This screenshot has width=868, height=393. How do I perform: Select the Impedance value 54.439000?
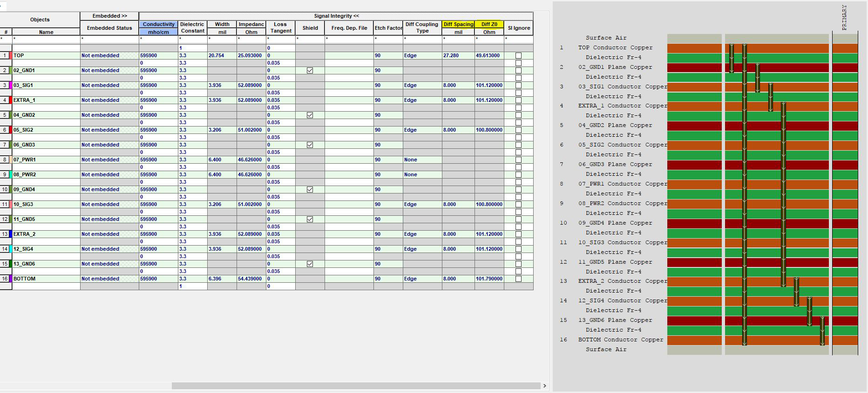point(251,279)
